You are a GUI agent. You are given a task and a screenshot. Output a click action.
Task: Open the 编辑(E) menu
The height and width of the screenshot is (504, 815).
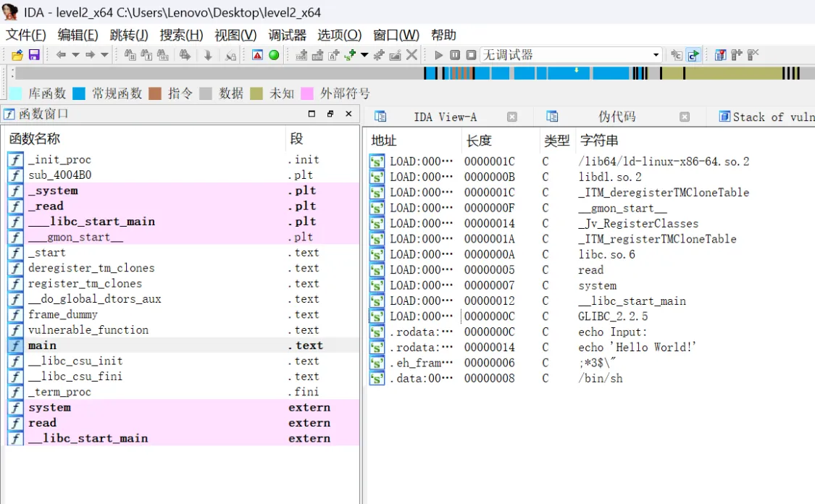[78, 35]
